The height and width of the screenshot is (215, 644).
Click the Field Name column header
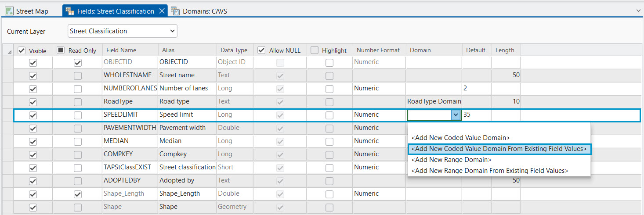pos(121,50)
